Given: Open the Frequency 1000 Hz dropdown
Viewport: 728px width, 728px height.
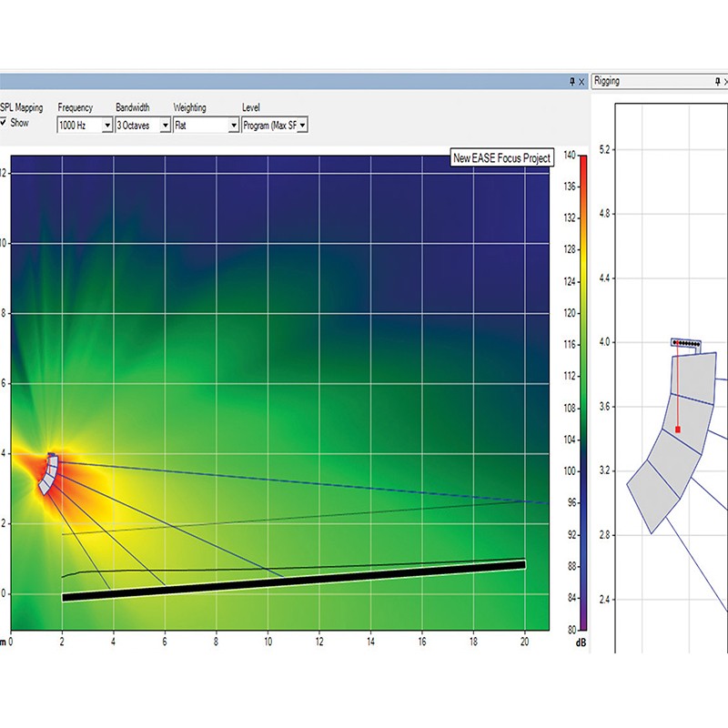Looking at the screenshot, I should [85, 125].
